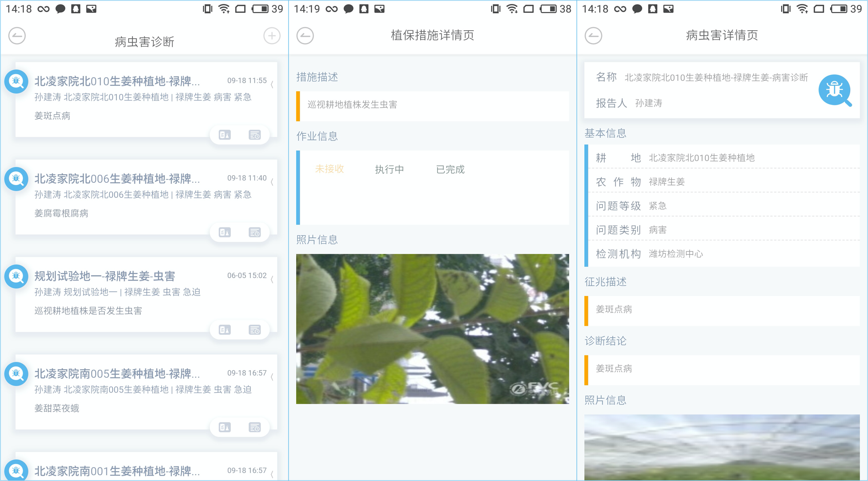868x481 pixels.
Task: Expand chevron on 北凌家院北010 card
Action: point(272,84)
